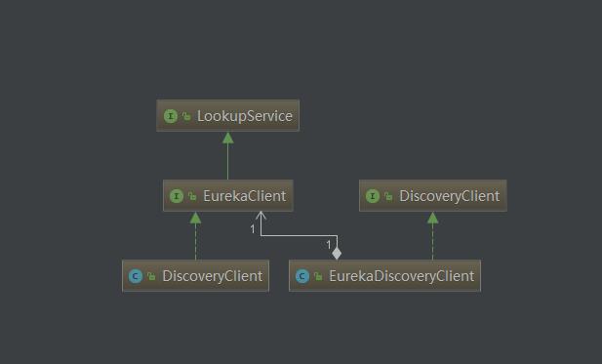Select the DiscoveryClient interface node
Screen dimensions: 602x364
(x=432, y=196)
